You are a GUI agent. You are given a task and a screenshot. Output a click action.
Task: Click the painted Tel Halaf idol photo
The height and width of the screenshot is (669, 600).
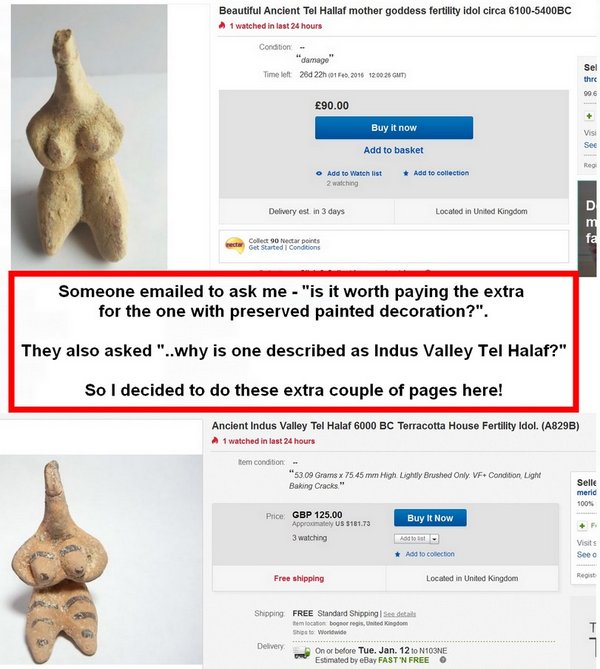101,560
